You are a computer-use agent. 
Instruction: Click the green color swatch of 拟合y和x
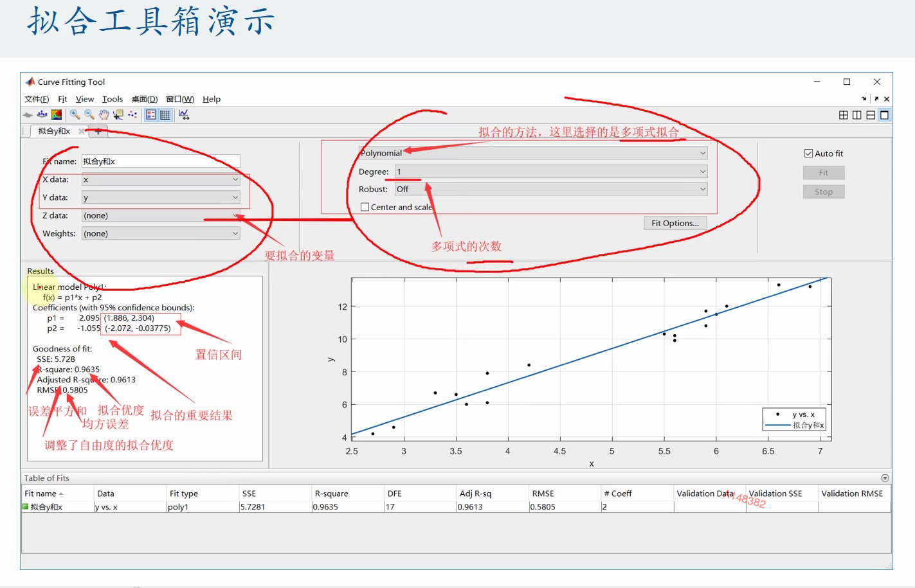coord(26,507)
